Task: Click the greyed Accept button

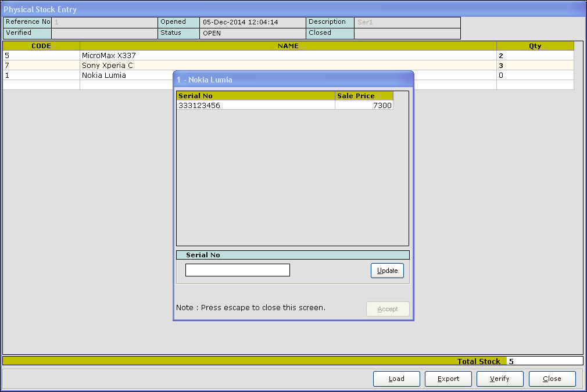Action: coord(388,309)
